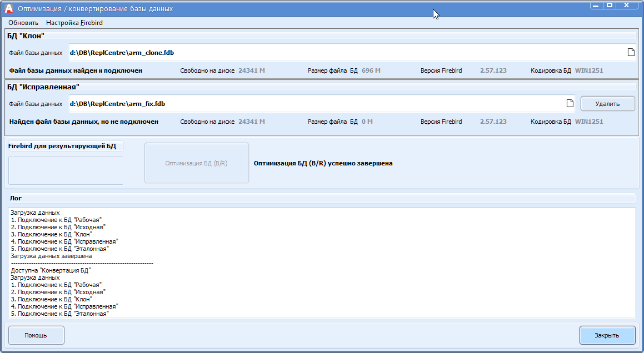Click log line 'Доступна "Конвертация БД"'
The height and width of the screenshot is (353, 644).
coord(51,270)
